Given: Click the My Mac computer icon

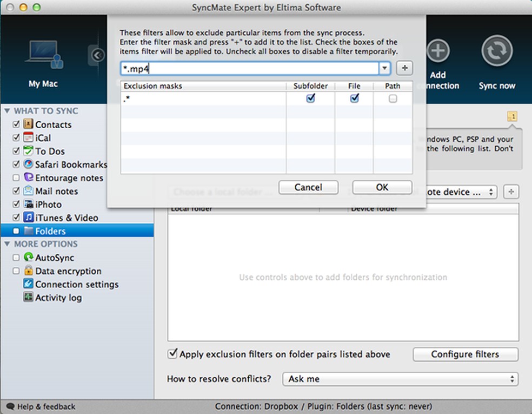Looking at the screenshot, I should 44,54.
